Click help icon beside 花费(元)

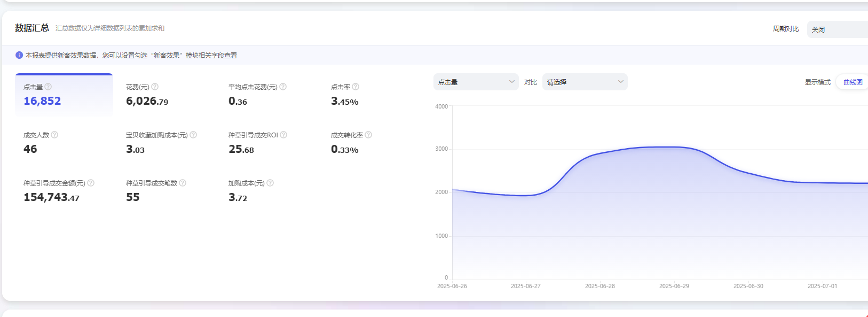pos(155,87)
